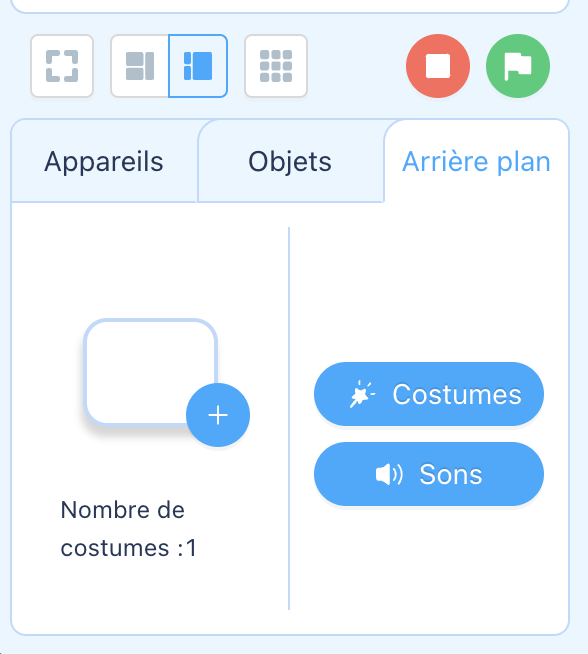The height and width of the screenshot is (654, 588).
Task: Switch to the Appareils tab
Action: click(x=104, y=161)
